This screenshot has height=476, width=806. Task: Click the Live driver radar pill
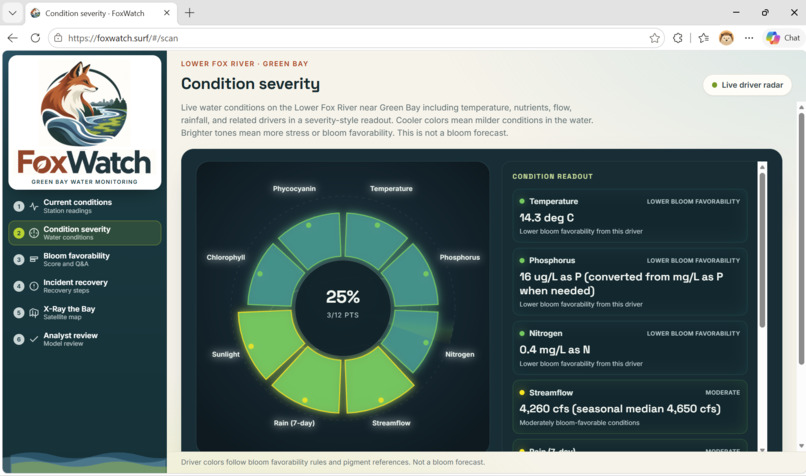click(x=747, y=85)
